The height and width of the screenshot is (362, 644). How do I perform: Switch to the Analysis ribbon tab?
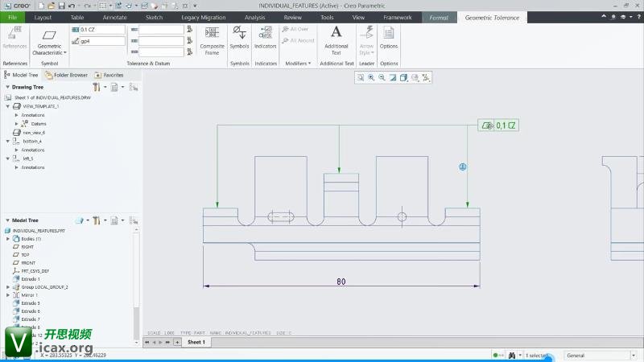pos(254,17)
